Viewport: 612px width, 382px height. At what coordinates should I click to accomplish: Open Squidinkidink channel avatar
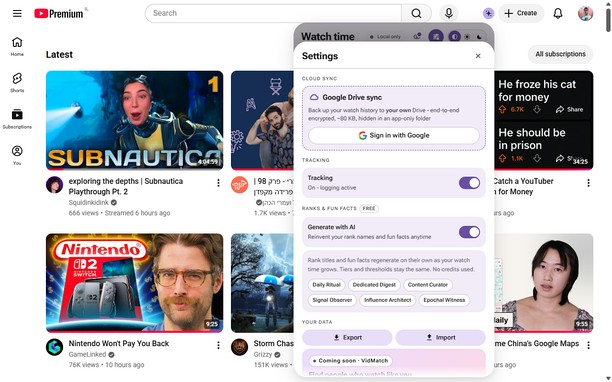point(55,185)
